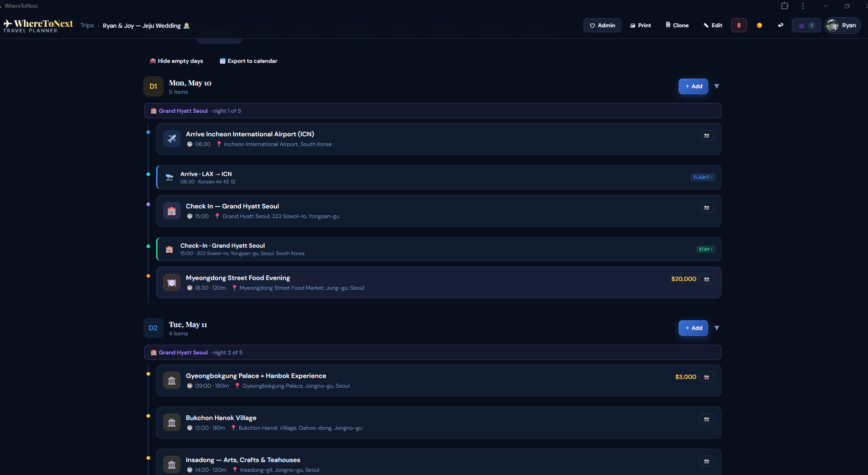The height and width of the screenshot is (475, 868).
Task: Click landmark icon of Insadong card
Action: coord(172,465)
